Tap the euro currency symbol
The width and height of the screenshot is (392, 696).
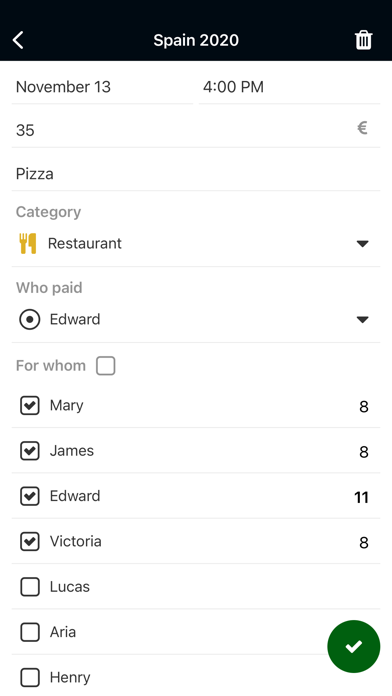click(362, 128)
